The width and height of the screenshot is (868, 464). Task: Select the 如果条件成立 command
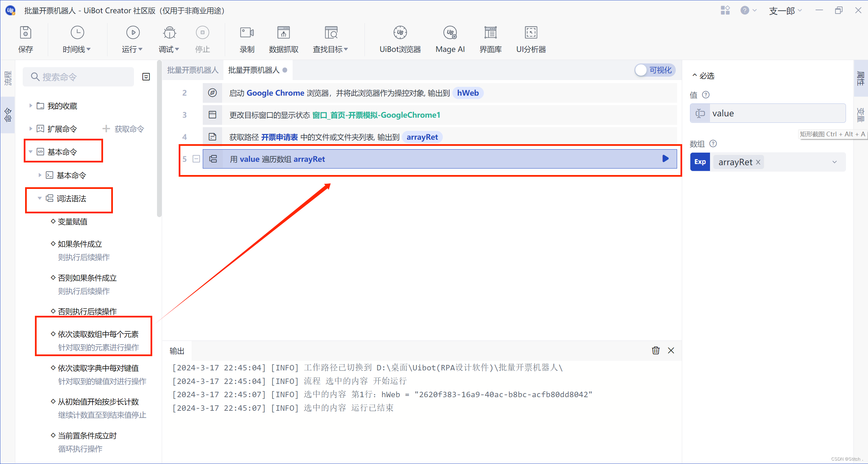(80, 244)
